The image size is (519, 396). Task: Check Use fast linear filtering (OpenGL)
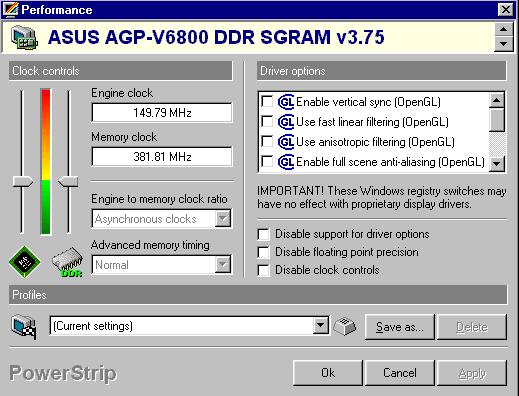tap(267, 121)
